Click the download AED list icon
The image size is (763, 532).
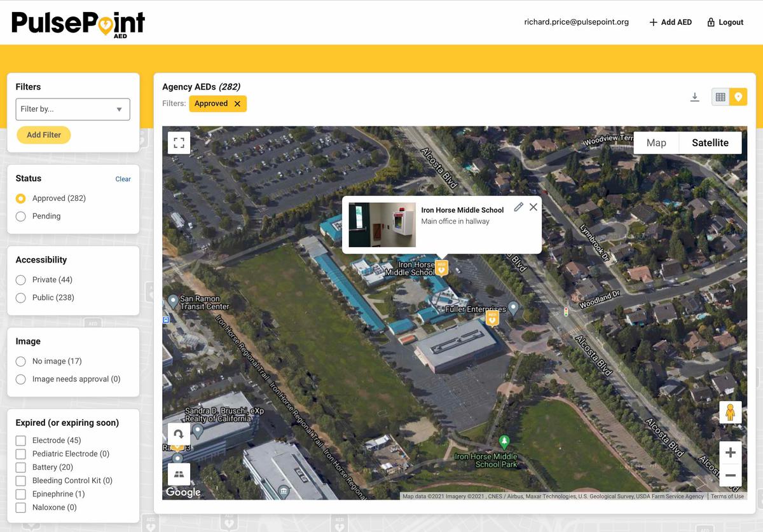pyautogui.click(x=695, y=97)
